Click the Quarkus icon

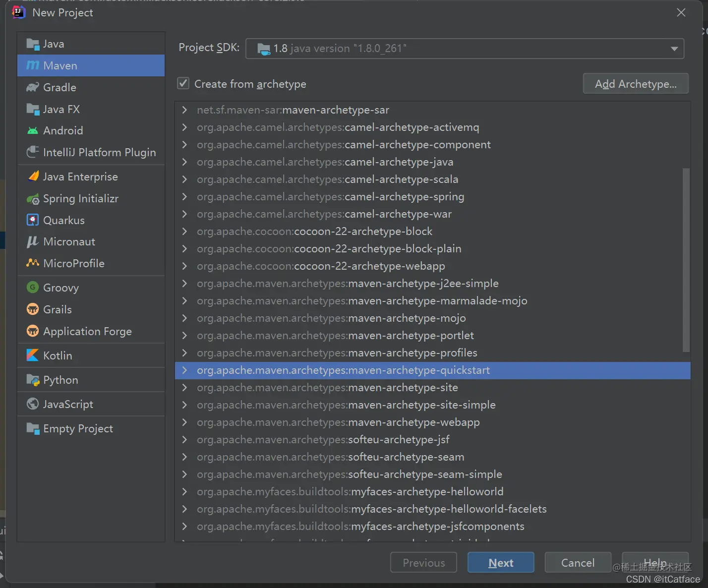tap(33, 220)
